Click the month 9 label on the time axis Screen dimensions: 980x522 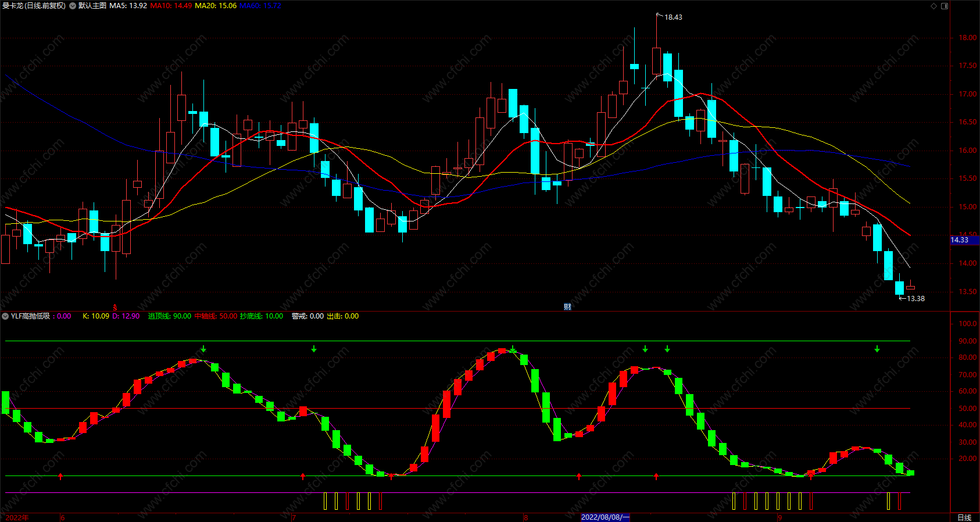[780, 517]
